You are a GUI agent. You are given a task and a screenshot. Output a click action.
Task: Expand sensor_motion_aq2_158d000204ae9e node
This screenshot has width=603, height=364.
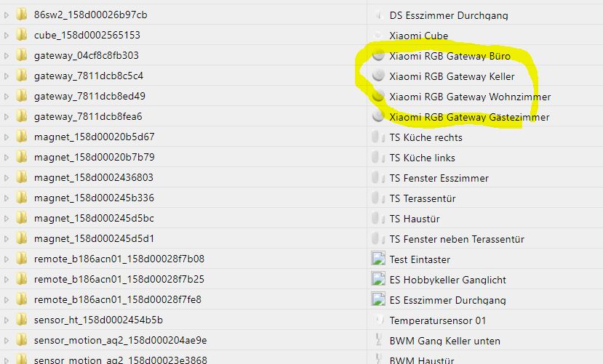pos(6,341)
